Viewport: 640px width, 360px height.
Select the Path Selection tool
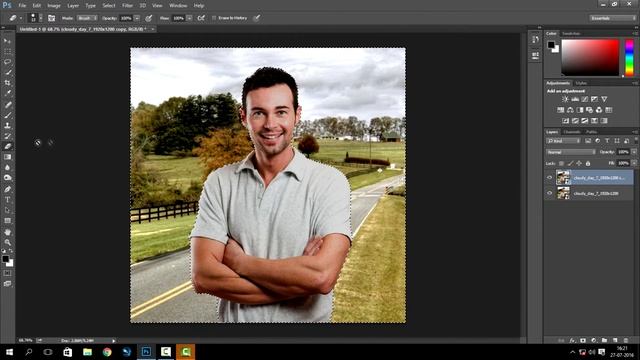pos(7,210)
